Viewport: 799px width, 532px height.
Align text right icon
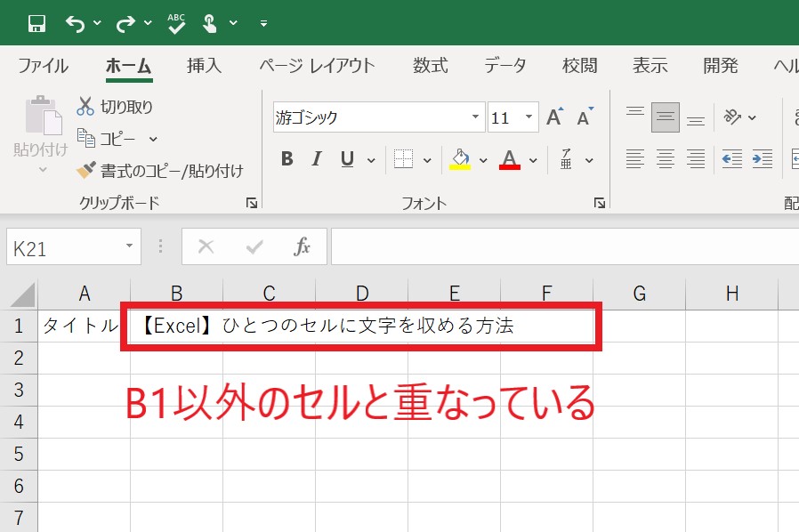696,159
